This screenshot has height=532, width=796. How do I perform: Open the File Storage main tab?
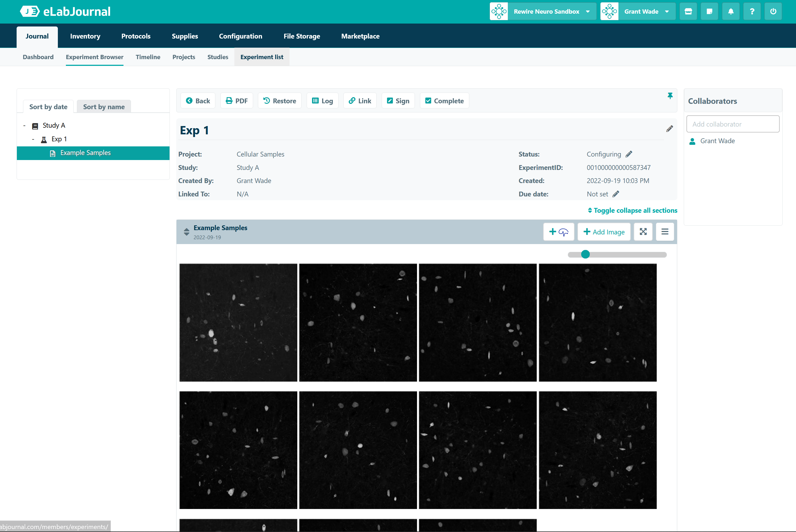click(302, 36)
